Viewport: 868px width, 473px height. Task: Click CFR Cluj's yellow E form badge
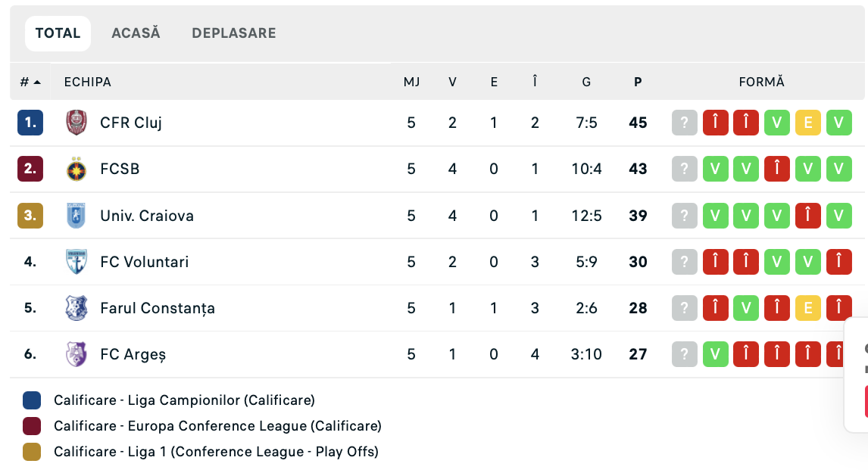(807, 123)
